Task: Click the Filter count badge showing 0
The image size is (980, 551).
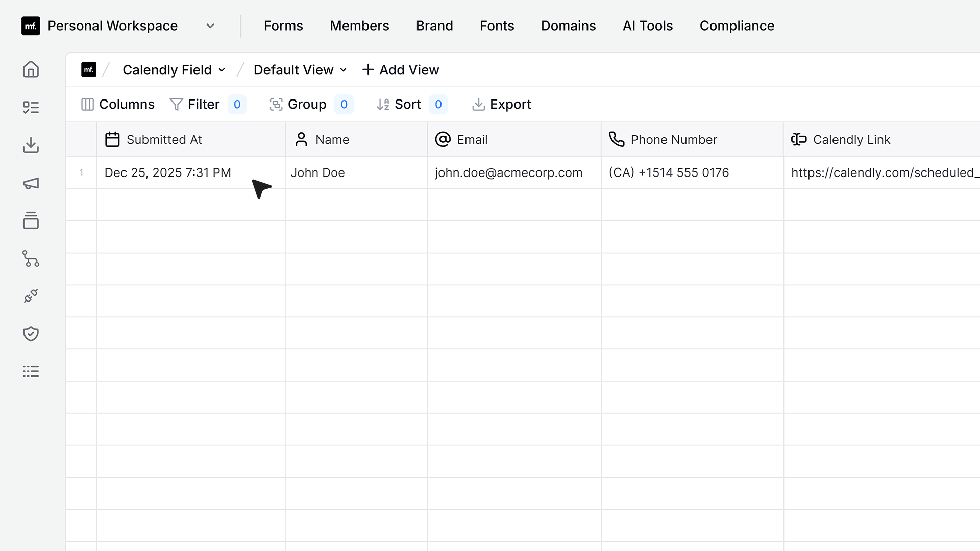Action: (237, 105)
